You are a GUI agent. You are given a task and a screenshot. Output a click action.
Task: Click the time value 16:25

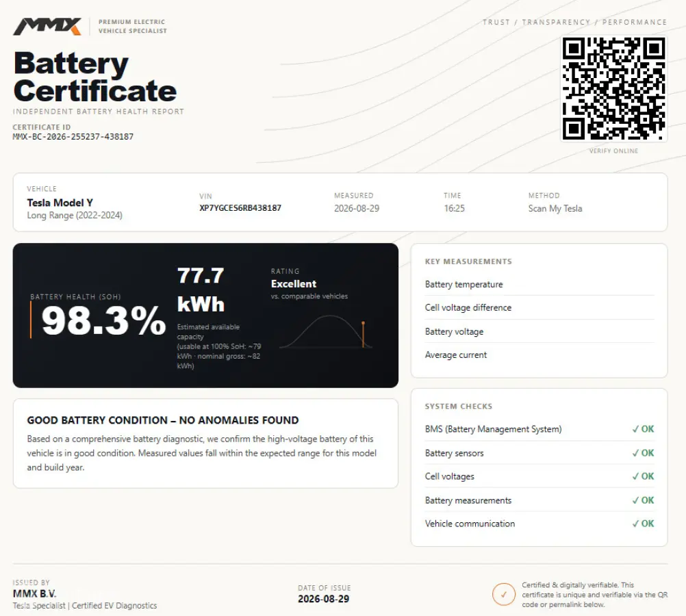click(x=454, y=208)
